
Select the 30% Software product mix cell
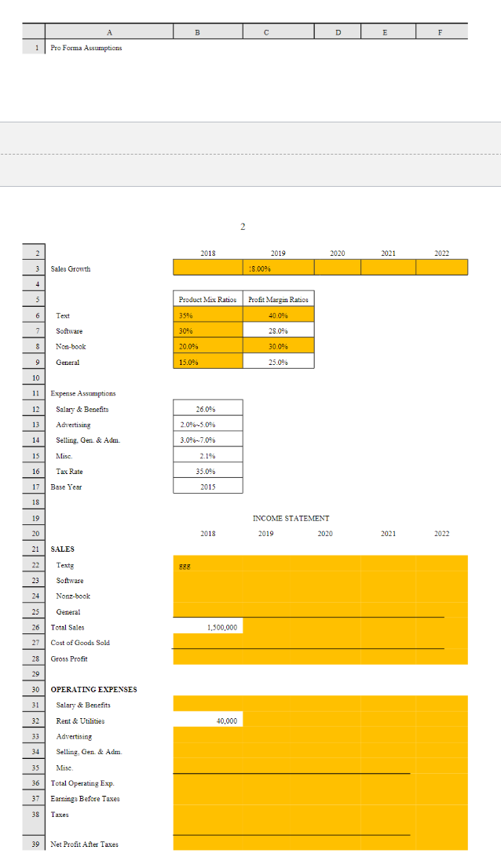click(x=207, y=330)
